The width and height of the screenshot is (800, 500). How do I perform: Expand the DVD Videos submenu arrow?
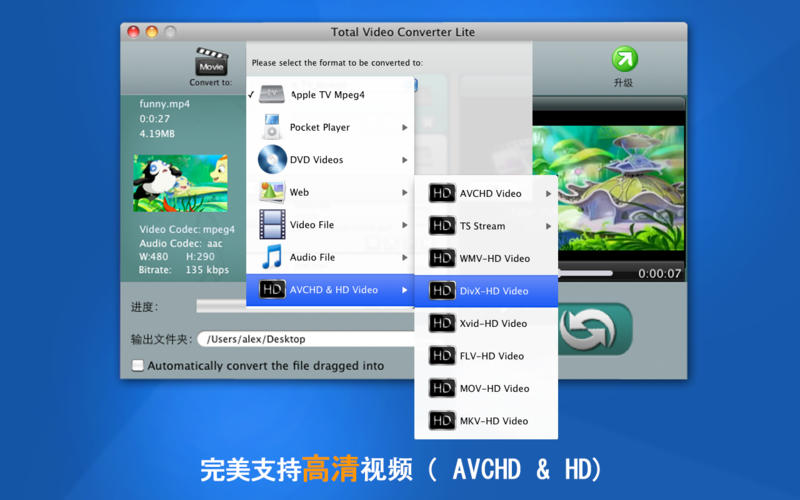[x=405, y=160]
